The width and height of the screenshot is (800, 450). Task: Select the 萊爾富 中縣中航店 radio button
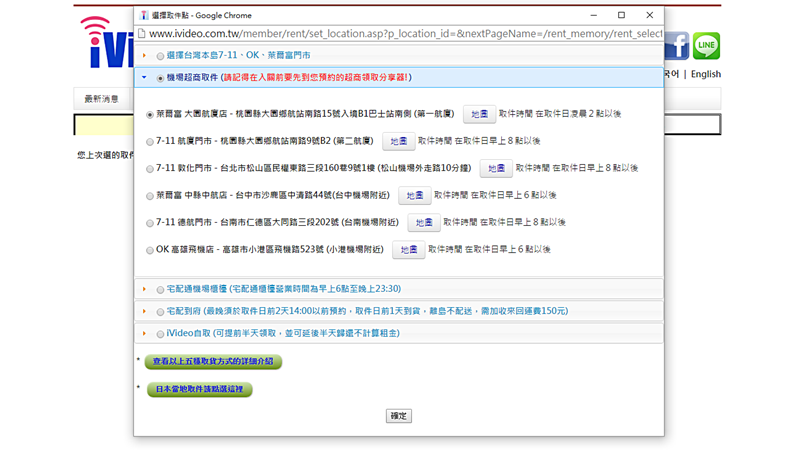tap(149, 196)
